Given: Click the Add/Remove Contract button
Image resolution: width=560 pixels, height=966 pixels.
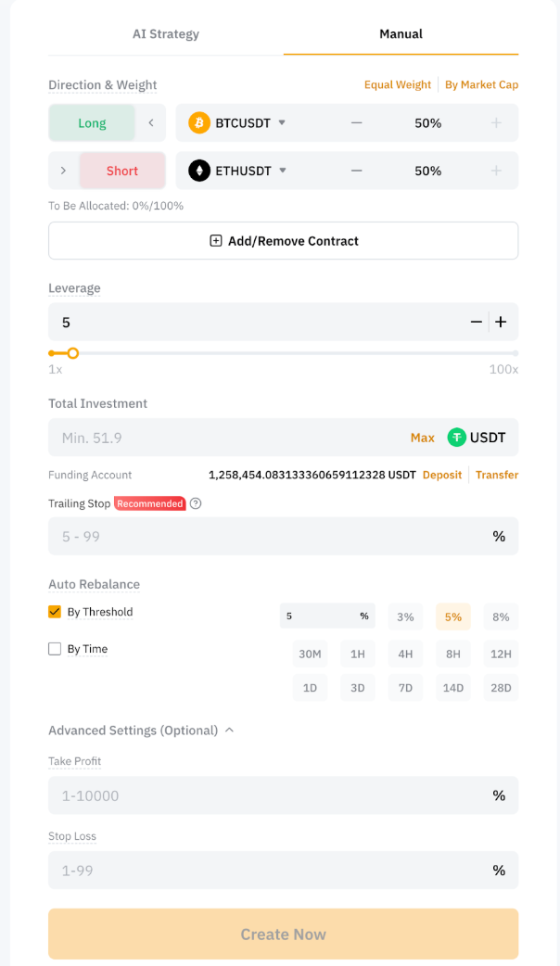Looking at the screenshot, I should pos(283,241).
